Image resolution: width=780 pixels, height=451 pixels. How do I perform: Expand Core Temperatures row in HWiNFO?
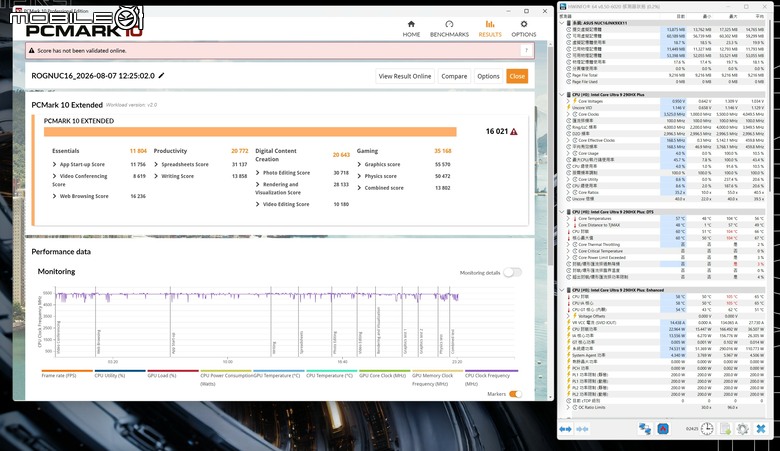point(568,218)
